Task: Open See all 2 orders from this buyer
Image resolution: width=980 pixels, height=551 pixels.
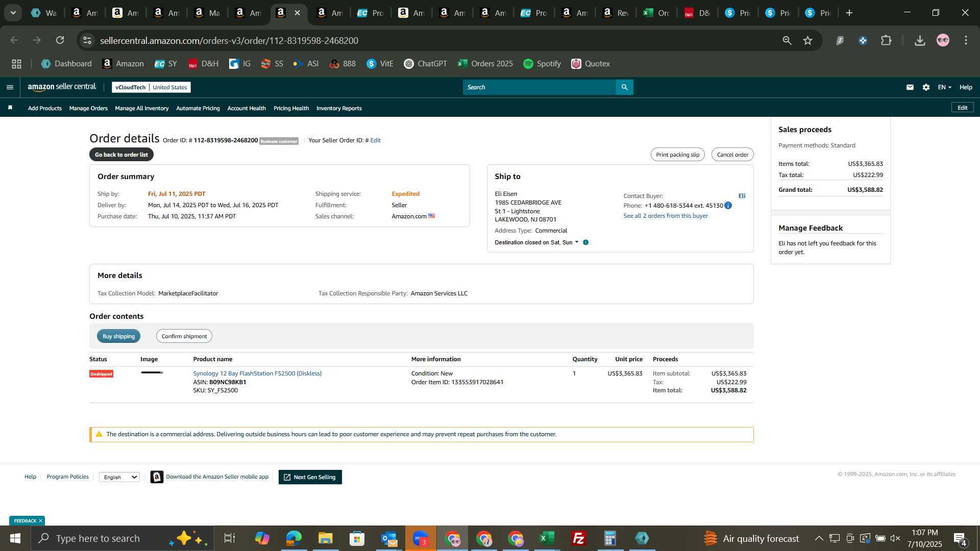Action: (x=666, y=216)
